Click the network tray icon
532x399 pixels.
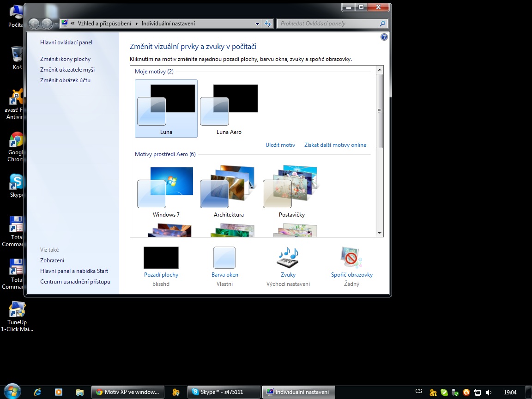478,392
